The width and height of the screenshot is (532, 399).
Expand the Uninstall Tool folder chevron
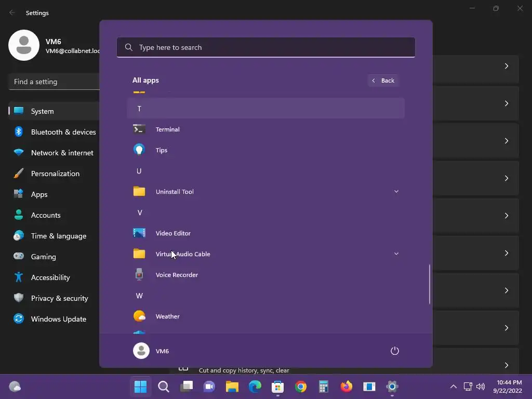tap(396, 191)
